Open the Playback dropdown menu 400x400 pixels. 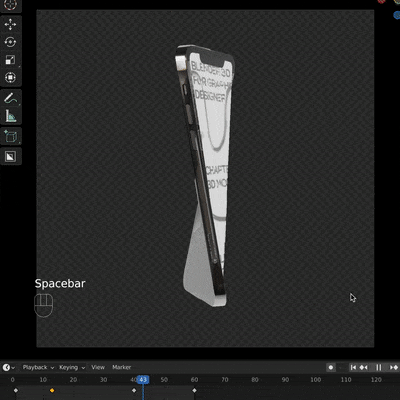38,367
